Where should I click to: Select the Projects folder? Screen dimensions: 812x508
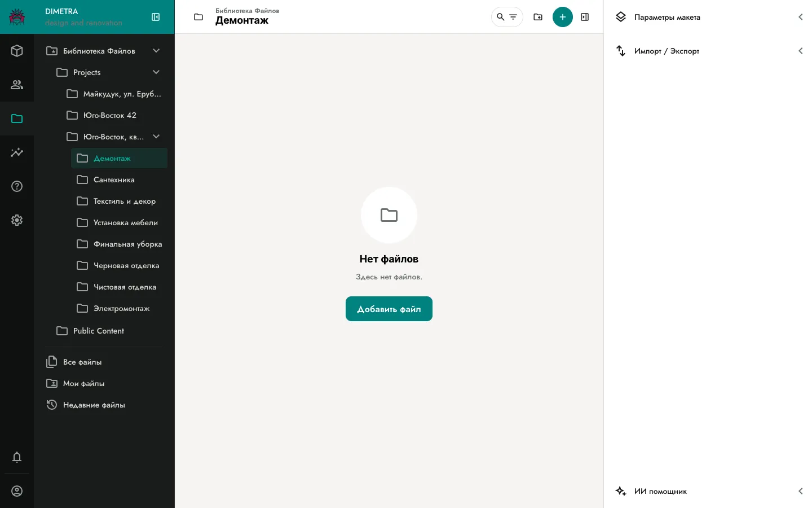point(109,72)
